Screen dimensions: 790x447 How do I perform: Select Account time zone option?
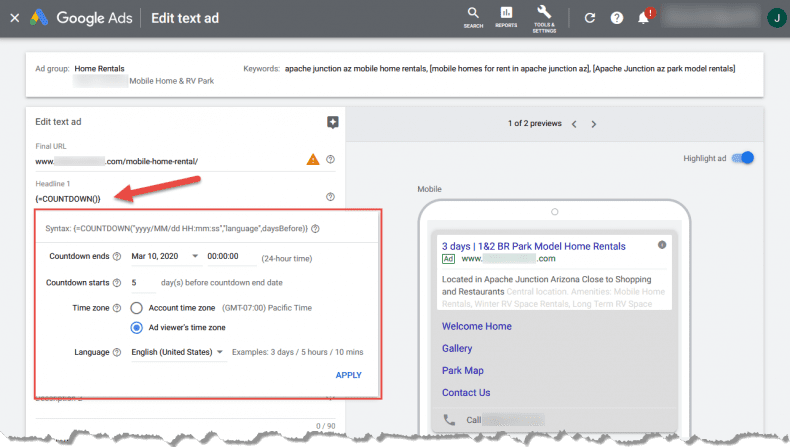(137, 308)
